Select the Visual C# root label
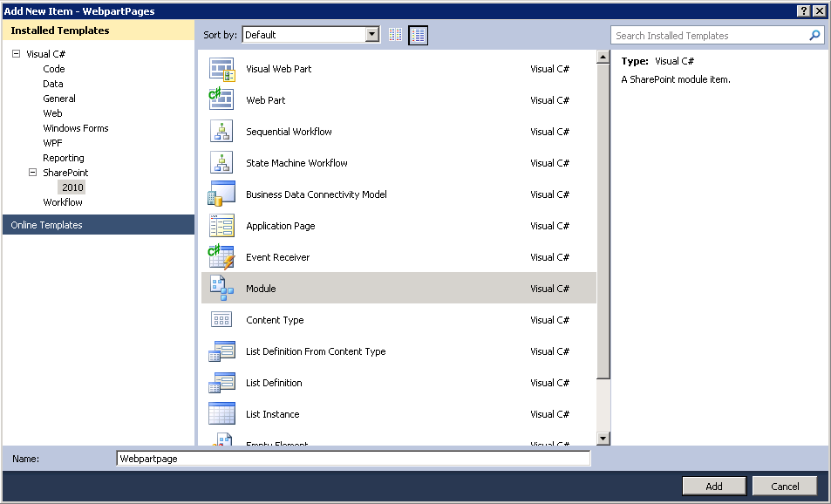The height and width of the screenshot is (504, 831). [45, 54]
